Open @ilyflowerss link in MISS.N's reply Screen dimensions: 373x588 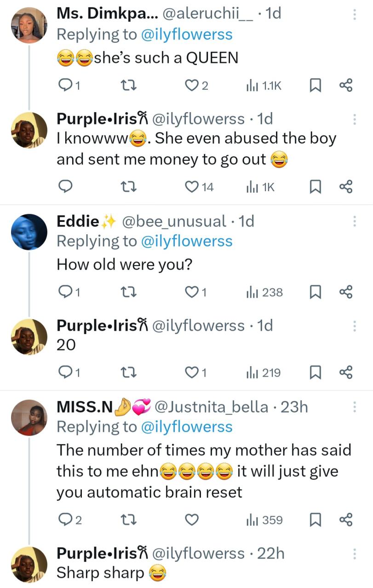tap(186, 427)
